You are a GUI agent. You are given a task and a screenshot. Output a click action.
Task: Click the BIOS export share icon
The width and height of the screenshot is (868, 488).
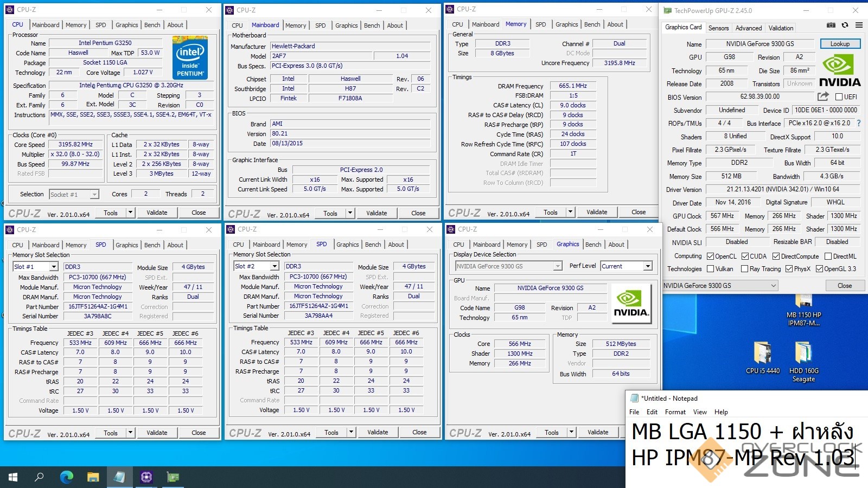coord(823,97)
